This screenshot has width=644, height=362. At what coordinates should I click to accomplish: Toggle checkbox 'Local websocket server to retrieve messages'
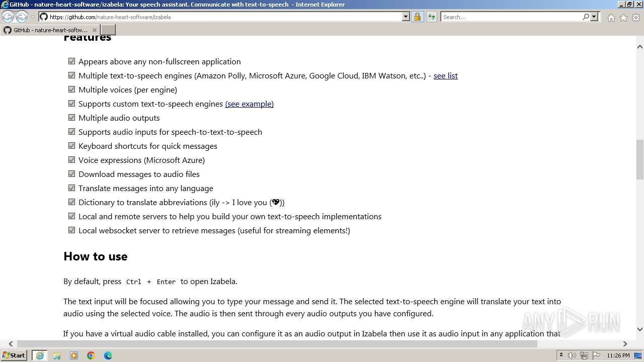tap(71, 230)
